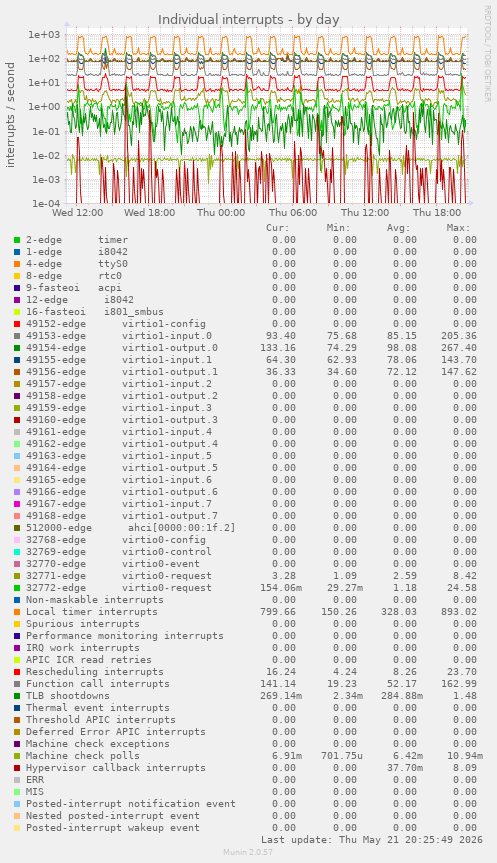Click the Individual interrupts - by day title
The width and height of the screenshot is (497, 863).
coord(249,20)
